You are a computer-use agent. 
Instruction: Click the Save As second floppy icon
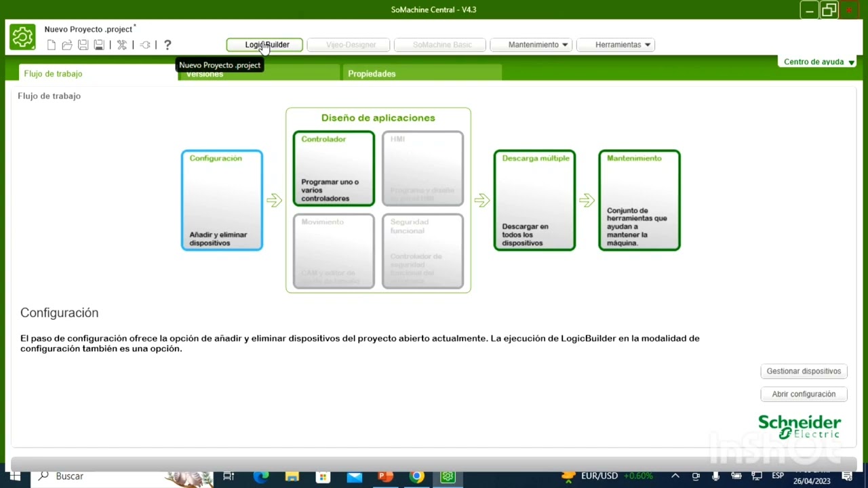[x=99, y=45]
